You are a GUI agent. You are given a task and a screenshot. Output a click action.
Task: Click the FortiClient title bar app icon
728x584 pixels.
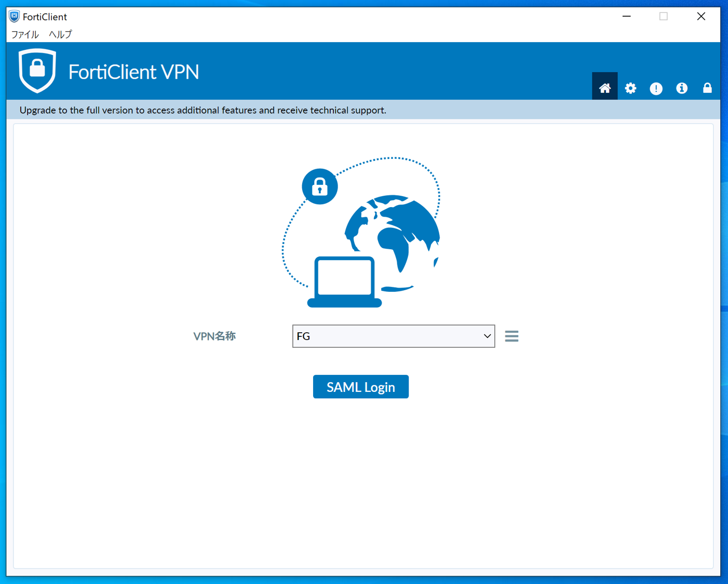[x=15, y=17]
